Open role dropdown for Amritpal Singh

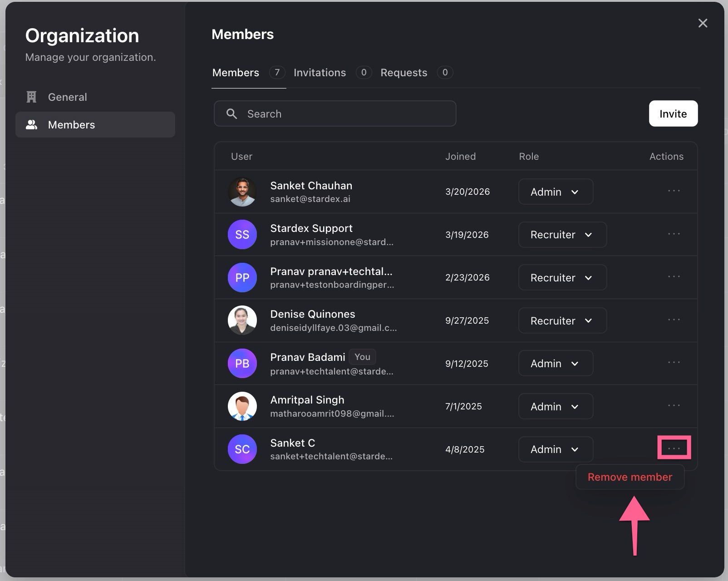(556, 406)
